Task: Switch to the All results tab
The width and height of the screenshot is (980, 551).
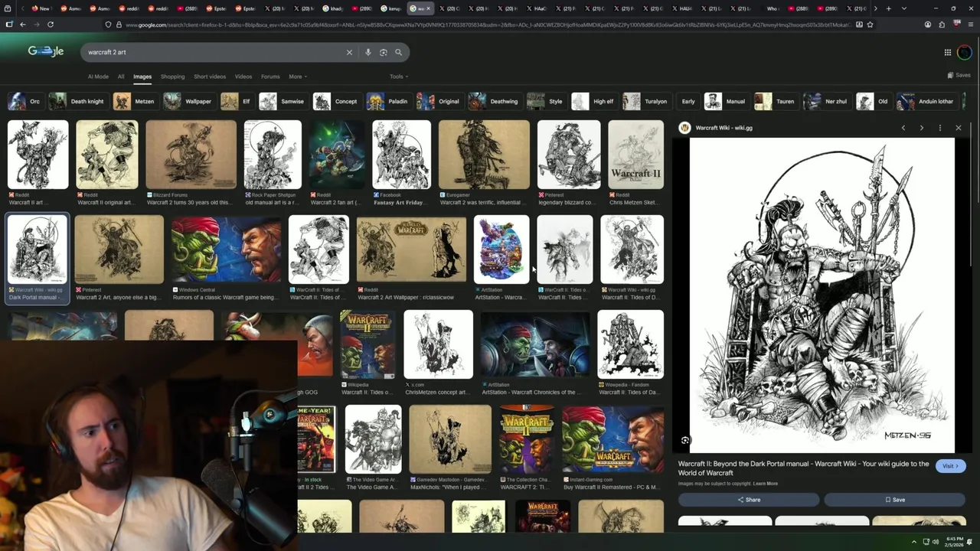Action: [x=121, y=77]
